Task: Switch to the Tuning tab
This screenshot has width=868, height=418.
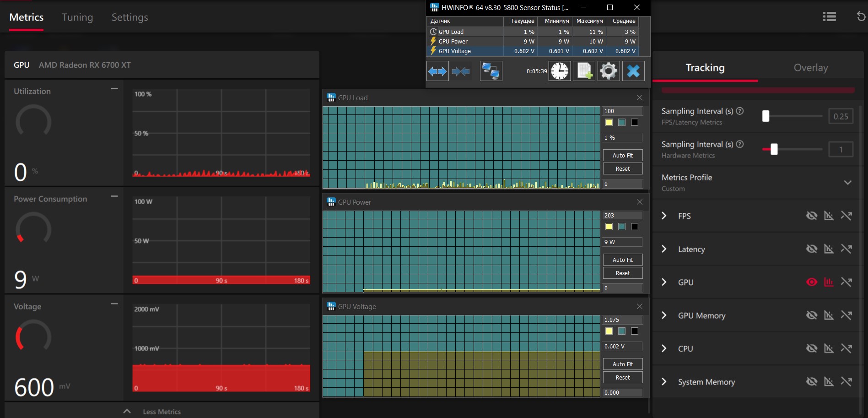Action: coord(77,17)
